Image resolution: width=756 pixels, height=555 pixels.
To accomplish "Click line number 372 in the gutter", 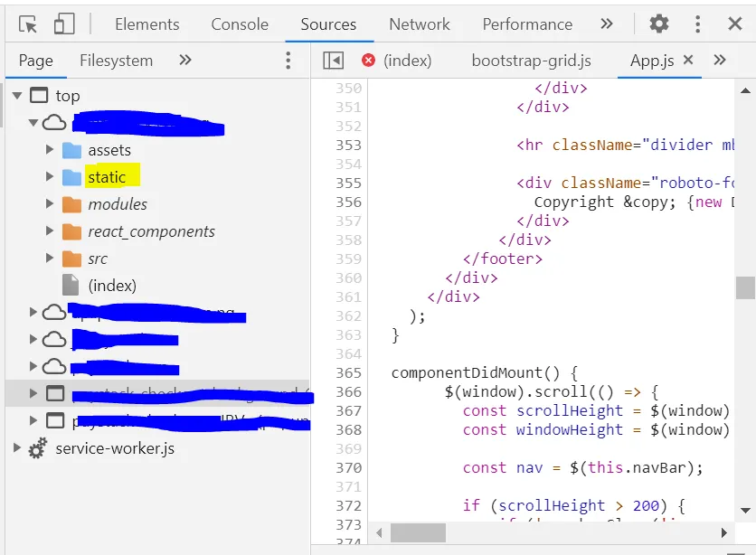I will (348, 506).
